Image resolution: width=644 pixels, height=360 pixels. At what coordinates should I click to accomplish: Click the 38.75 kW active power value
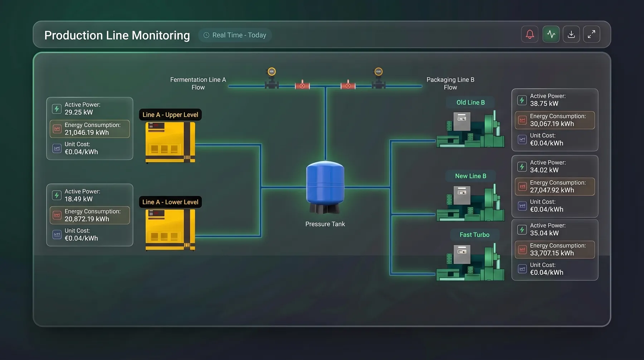coord(544,104)
